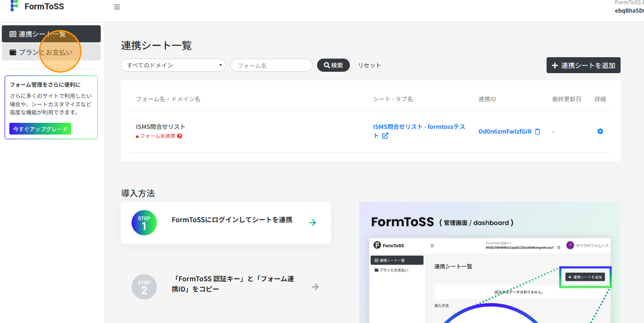Select STEP 2 認証キー copy step

pos(226,287)
